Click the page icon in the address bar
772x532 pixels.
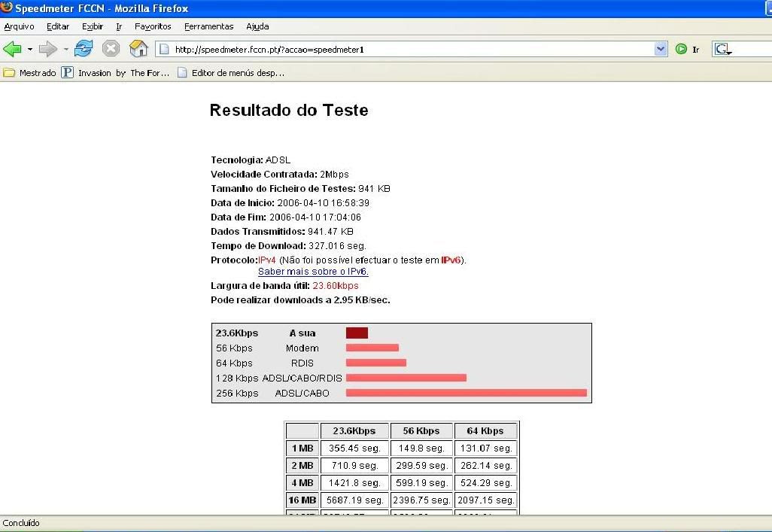pos(165,49)
